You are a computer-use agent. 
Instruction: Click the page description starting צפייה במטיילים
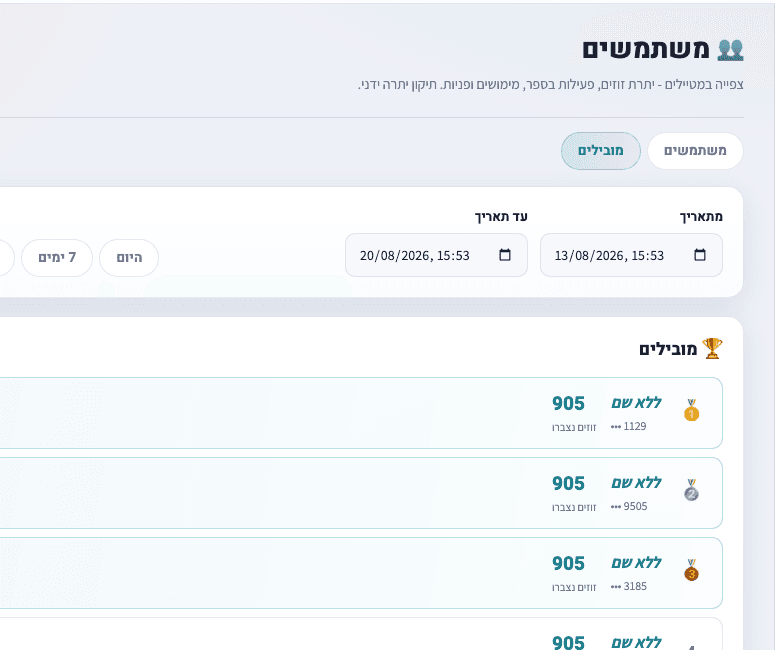pos(551,85)
